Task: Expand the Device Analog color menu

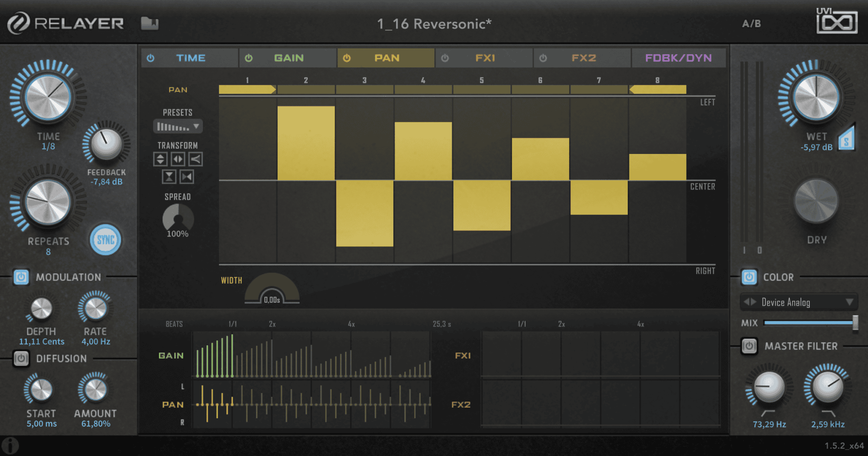Action: [798, 302]
